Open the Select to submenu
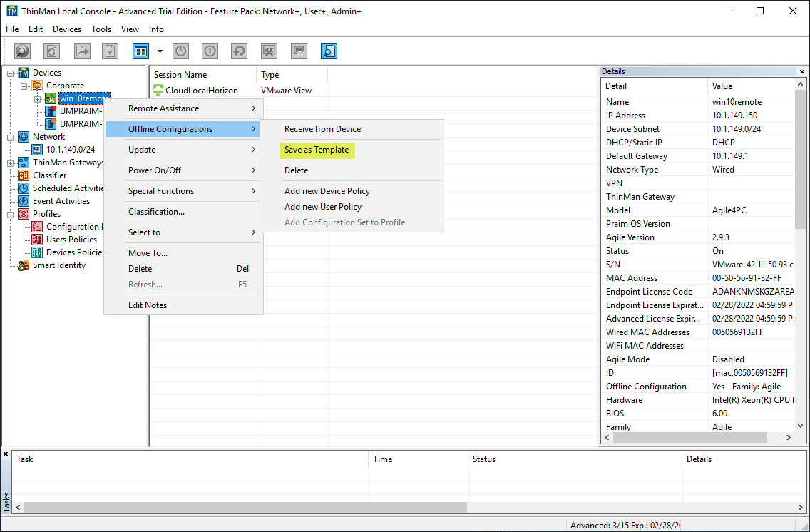 183,232
